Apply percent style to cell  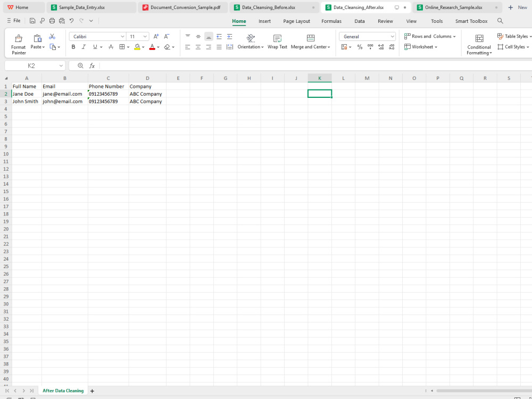click(360, 47)
